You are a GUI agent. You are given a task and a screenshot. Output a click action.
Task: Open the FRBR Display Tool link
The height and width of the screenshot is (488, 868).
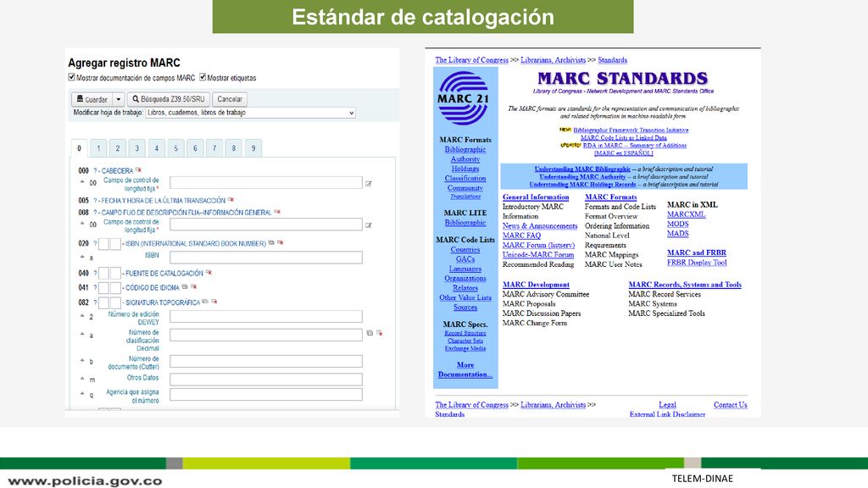[697, 263]
